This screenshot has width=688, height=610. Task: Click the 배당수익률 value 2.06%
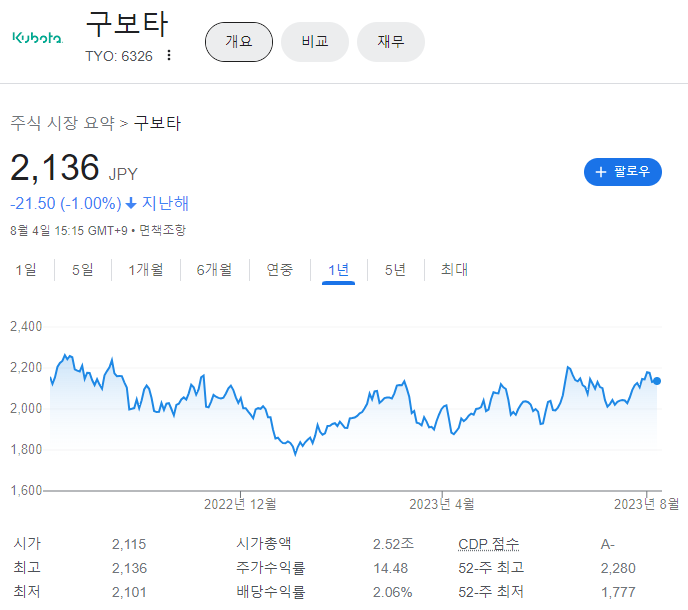pos(392,592)
